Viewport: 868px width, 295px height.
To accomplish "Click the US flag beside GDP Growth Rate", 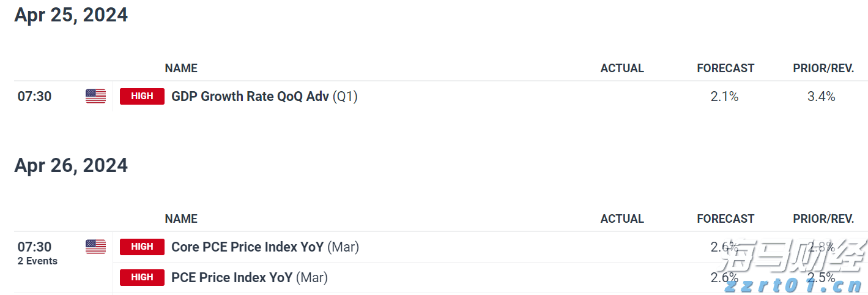I will pyautogui.click(x=95, y=96).
